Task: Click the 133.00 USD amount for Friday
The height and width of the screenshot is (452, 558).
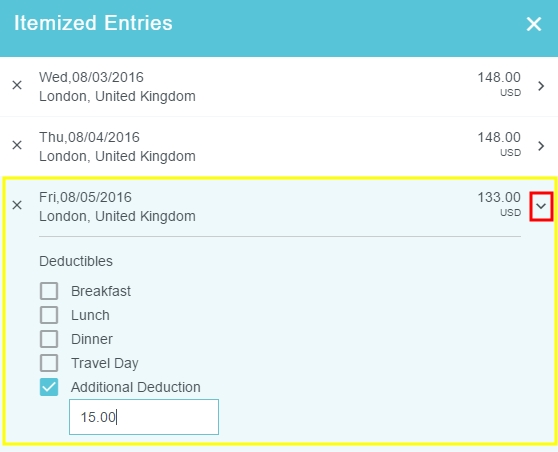Action: tap(499, 204)
